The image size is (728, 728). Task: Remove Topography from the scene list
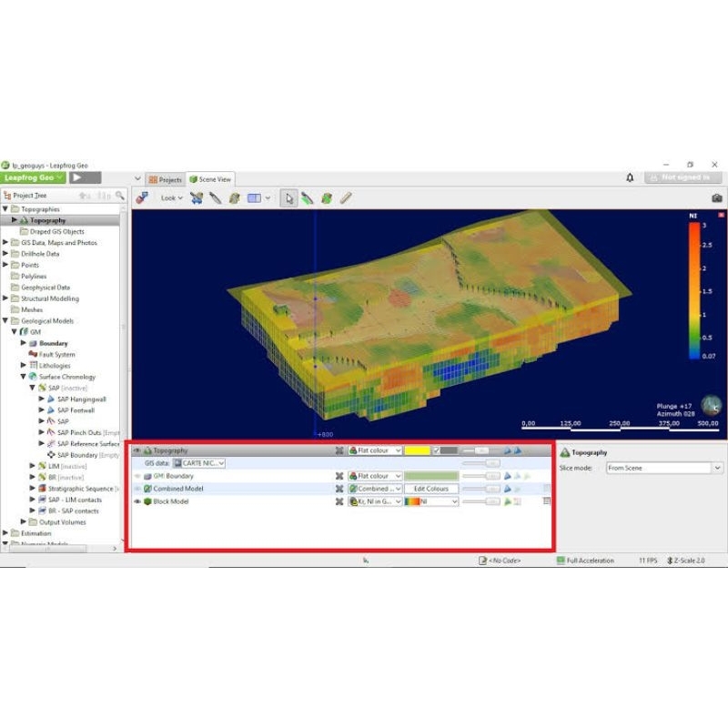coord(339,450)
